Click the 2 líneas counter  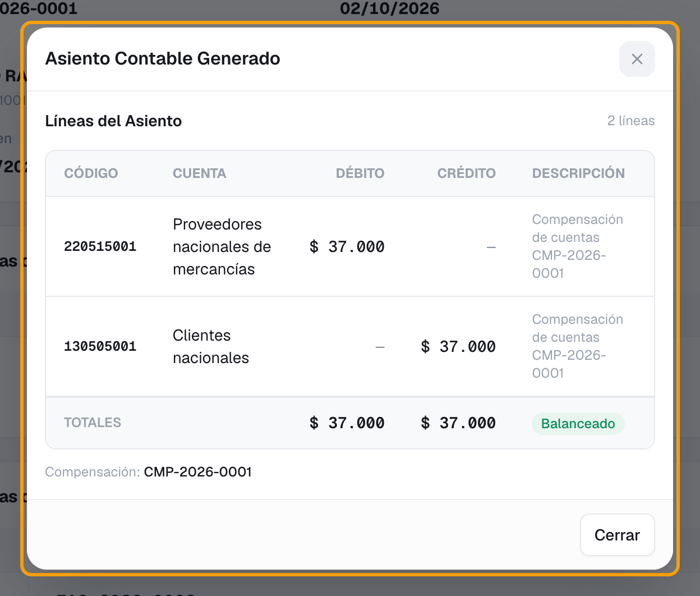click(x=631, y=121)
